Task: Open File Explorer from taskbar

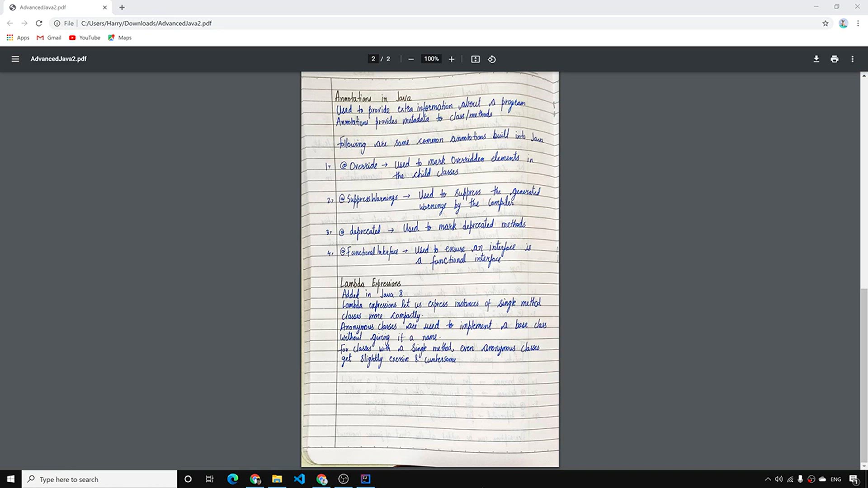Action: pyautogui.click(x=277, y=479)
